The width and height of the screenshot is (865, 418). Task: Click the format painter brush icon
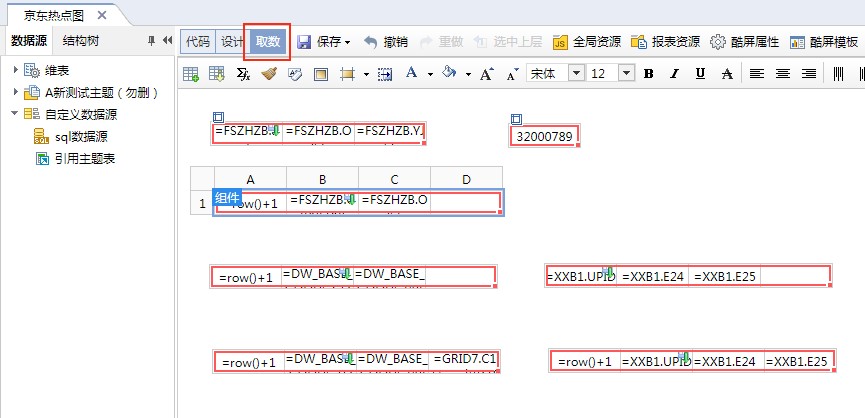coord(268,74)
